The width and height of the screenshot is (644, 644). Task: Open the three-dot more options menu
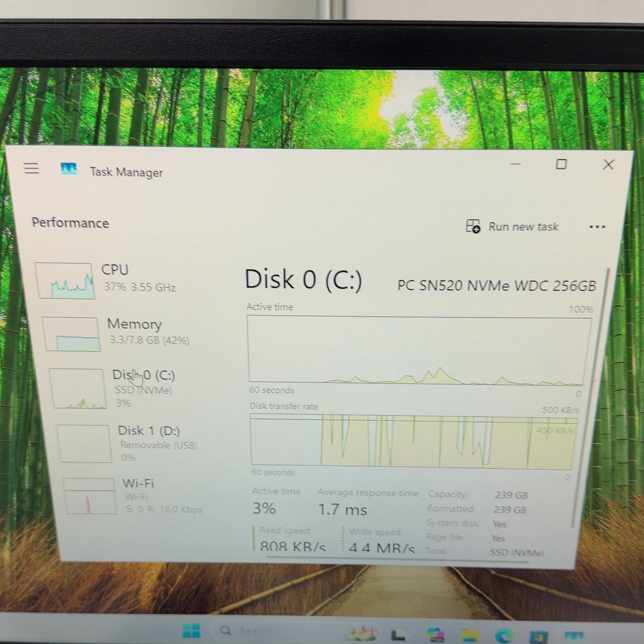597,227
